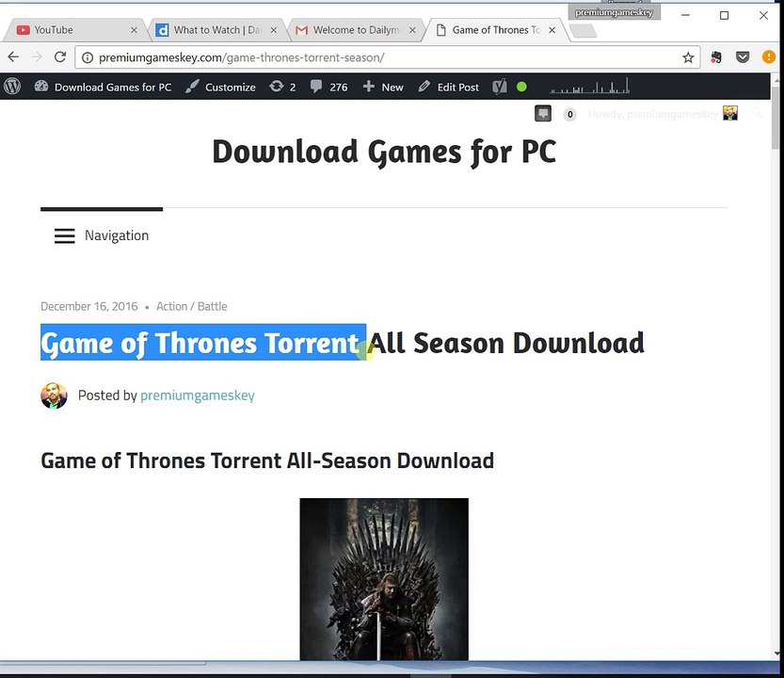
Task: Click the user avatar in the admin bar
Action: [x=730, y=113]
